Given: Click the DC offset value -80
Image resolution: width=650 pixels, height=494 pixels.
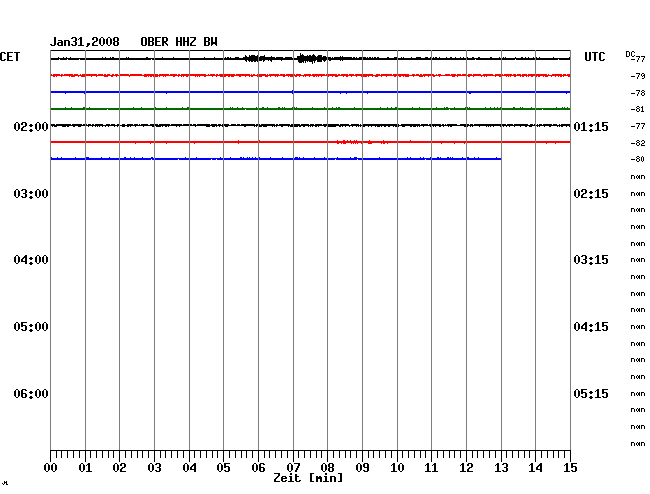Looking at the screenshot, I should pos(638,159).
